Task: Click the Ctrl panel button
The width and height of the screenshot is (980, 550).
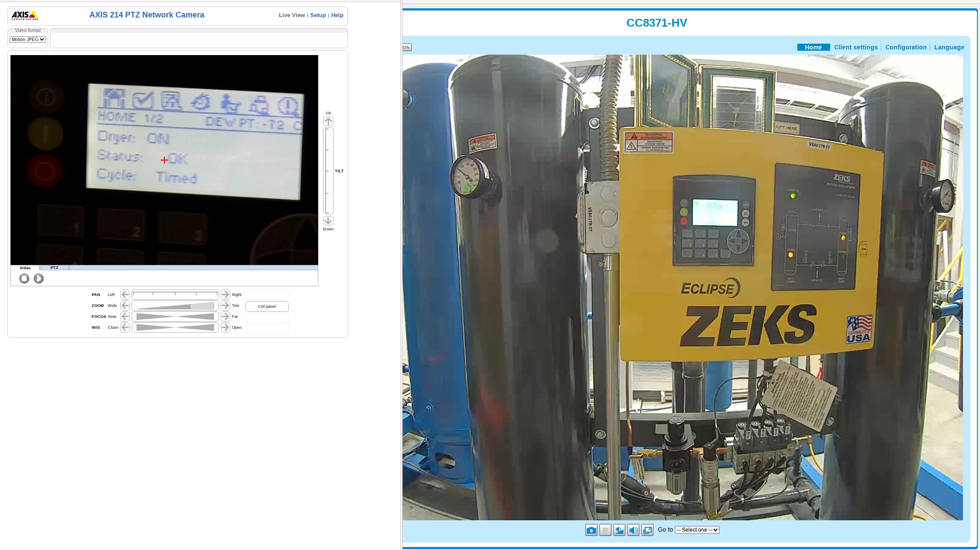Action: pyautogui.click(x=267, y=306)
